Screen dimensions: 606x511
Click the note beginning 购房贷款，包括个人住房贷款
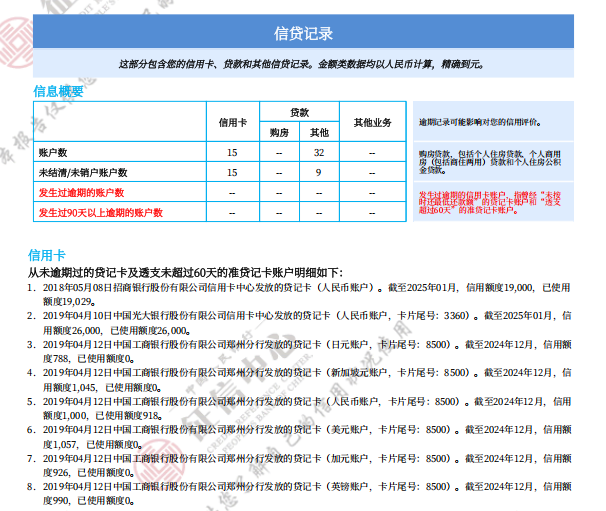490,162
